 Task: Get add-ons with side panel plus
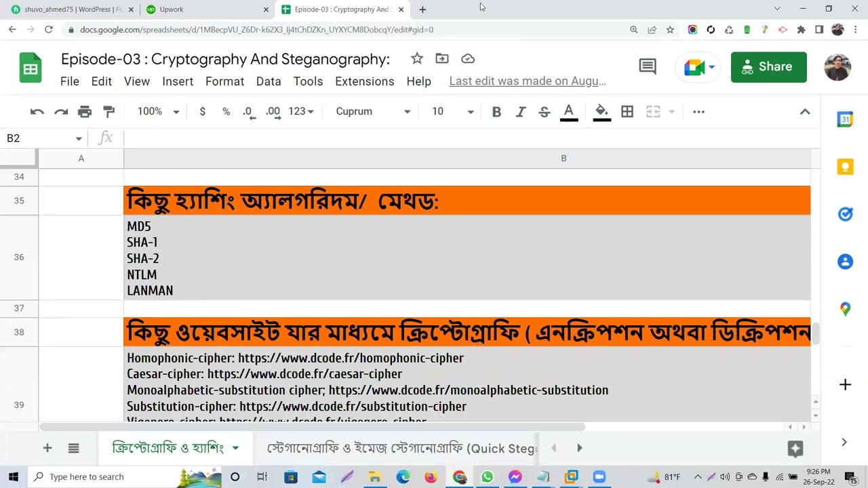(845, 385)
